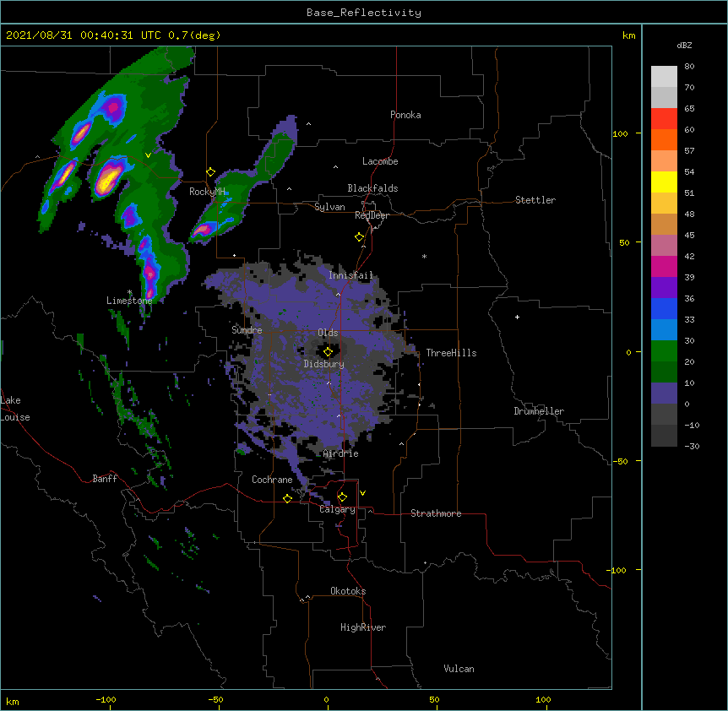Pick the orange 57-60 dBZ legend swatch
This screenshot has width=728, height=711.
pos(664,139)
